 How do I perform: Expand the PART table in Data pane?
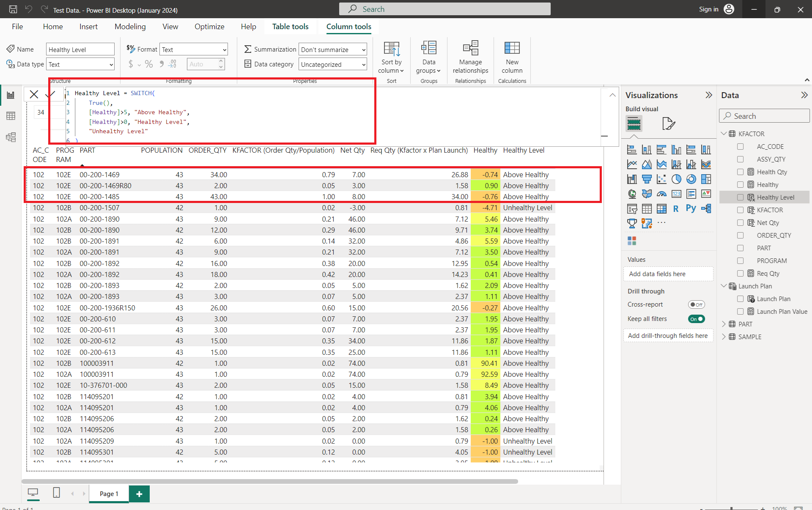(x=724, y=324)
